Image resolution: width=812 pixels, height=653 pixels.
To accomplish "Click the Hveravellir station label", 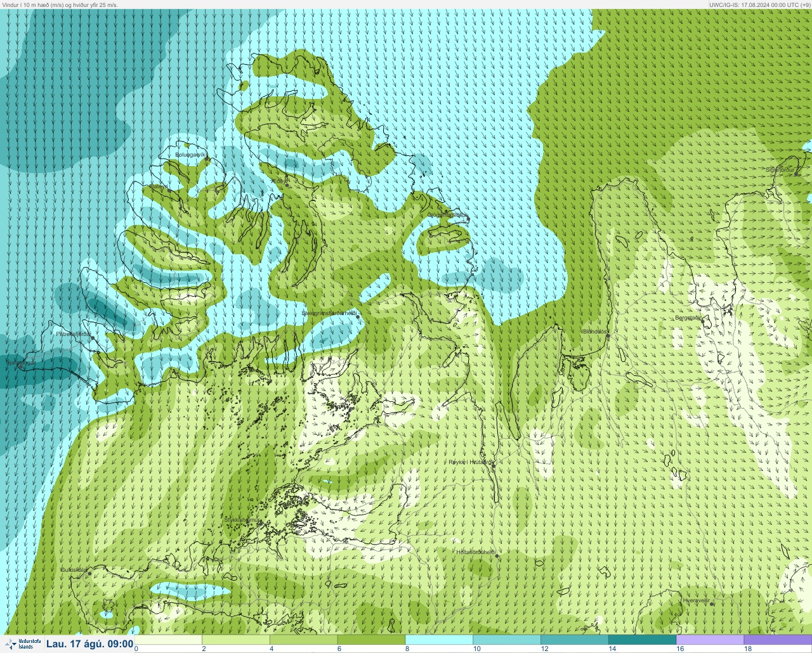I will (x=696, y=600).
